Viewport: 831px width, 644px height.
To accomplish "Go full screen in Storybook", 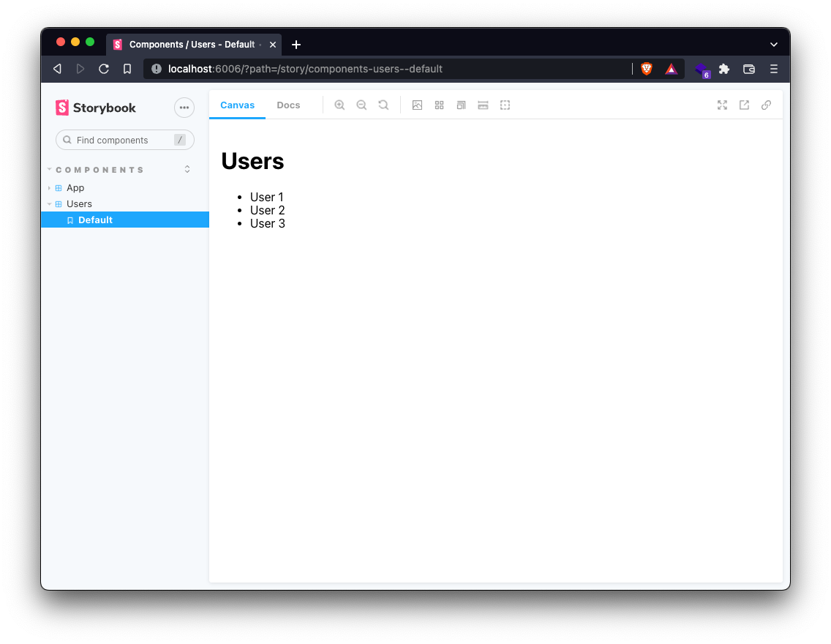I will [722, 105].
